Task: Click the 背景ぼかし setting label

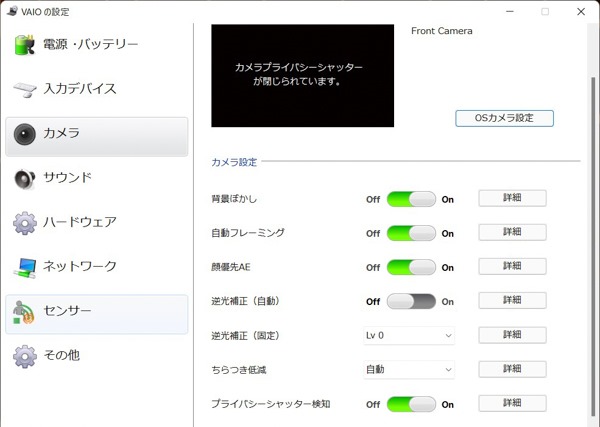Action: 234,199
